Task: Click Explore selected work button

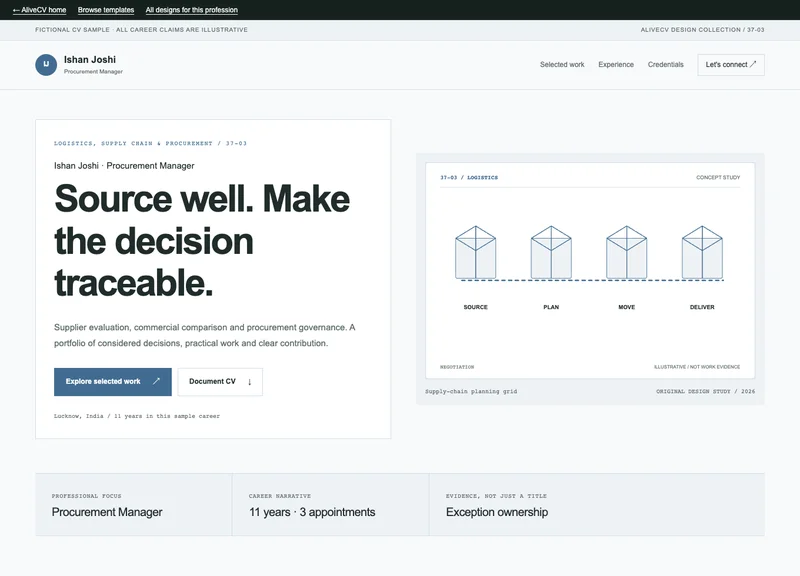Action: point(113,382)
